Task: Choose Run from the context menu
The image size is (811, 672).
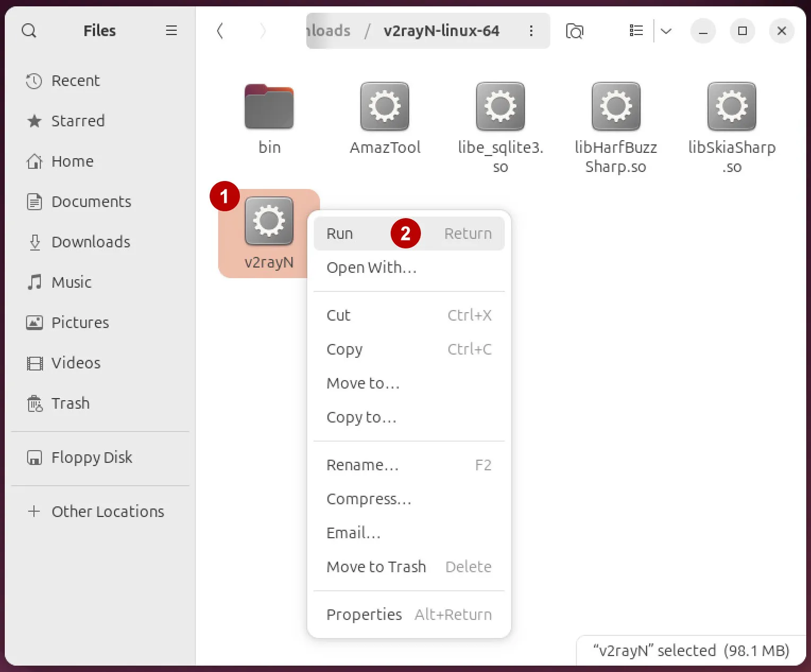Action: click(409, 234)
